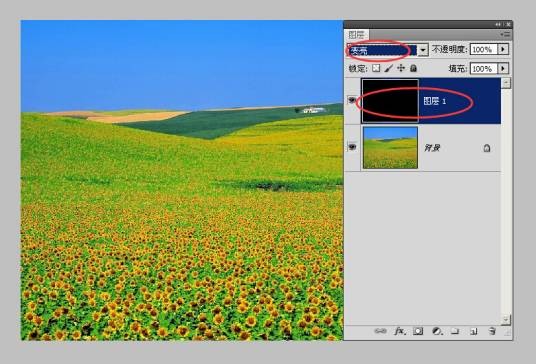Image resolution: width=536 pixels, height=364 pixels.
Task: Click the 填充 label
Action: click(x=458, y=68)
